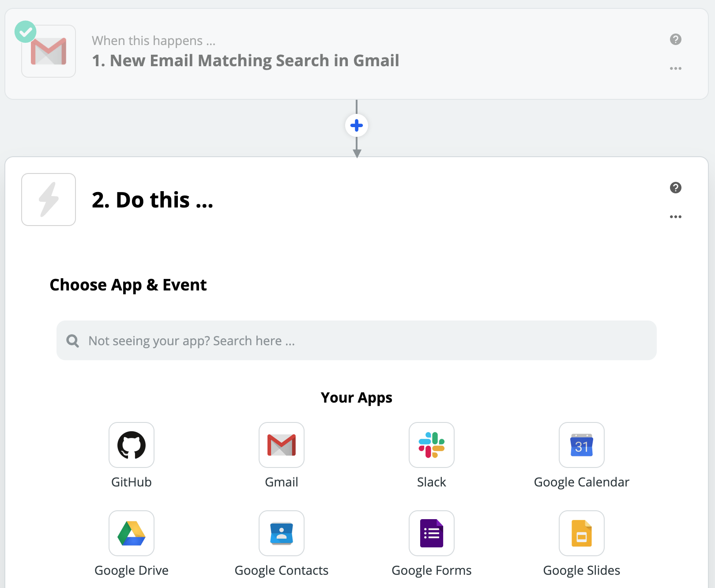Choose the Gmail app icon in Your Apps
Image resolution: width=715 pixels, height=588 pixels.
coord(282,445)
